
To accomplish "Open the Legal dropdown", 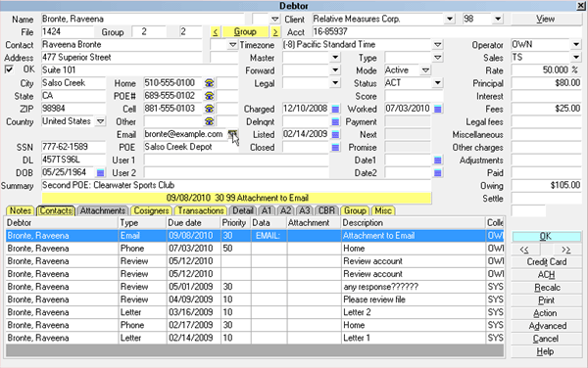I will click(335, 83).
